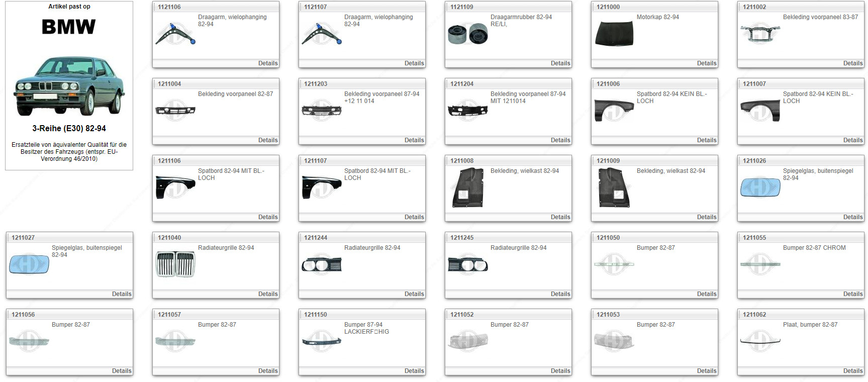The height and width of the screenshot is (382, 868).
Task: View the rubber bushing image 1121109
Action: (x=467, y=34)
